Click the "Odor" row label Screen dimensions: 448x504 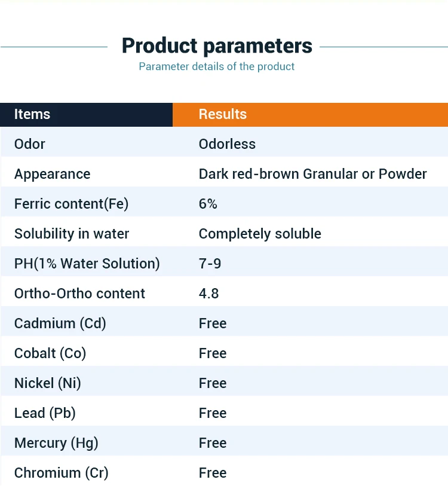click(30, 144)
